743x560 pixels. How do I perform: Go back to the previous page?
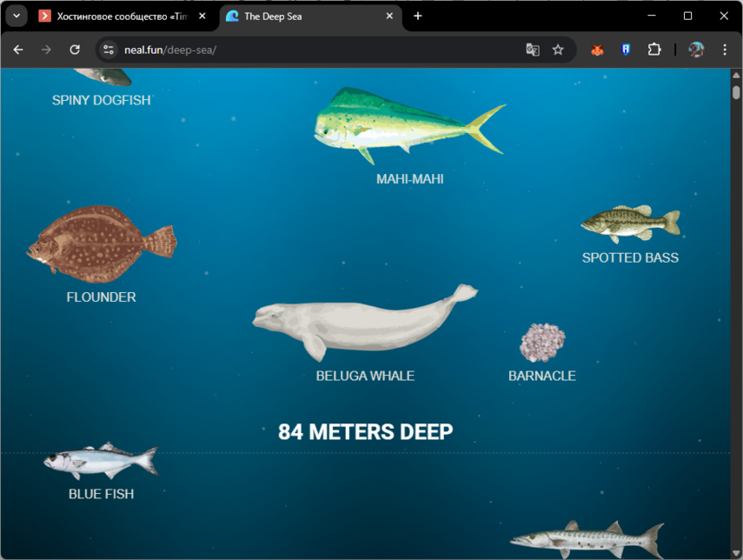18,50
